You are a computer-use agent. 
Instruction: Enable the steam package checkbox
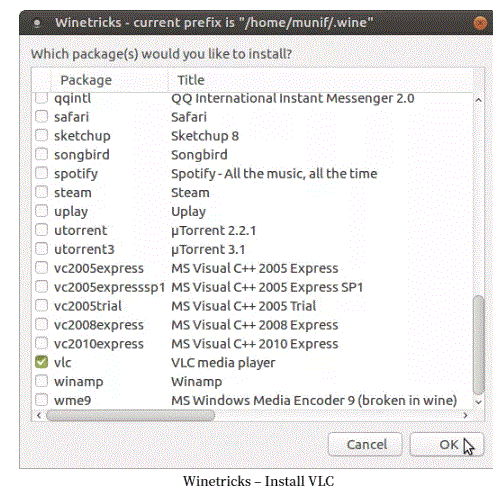point(41,192)
